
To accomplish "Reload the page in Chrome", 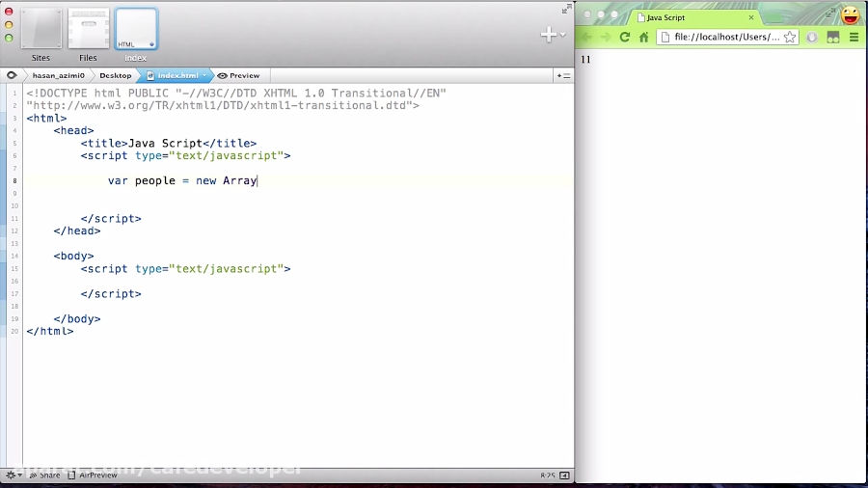I will click(624, 37).
